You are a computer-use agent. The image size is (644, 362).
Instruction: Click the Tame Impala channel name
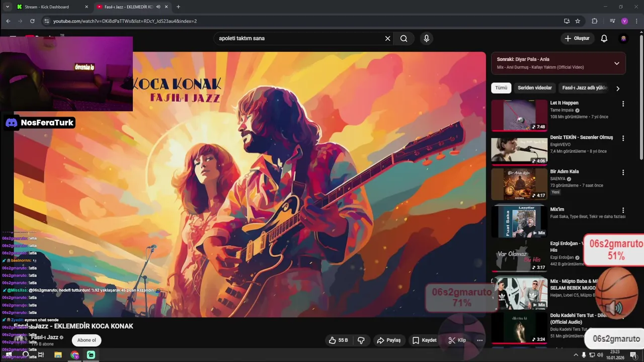pyautogui.click(x=561, y=110)
